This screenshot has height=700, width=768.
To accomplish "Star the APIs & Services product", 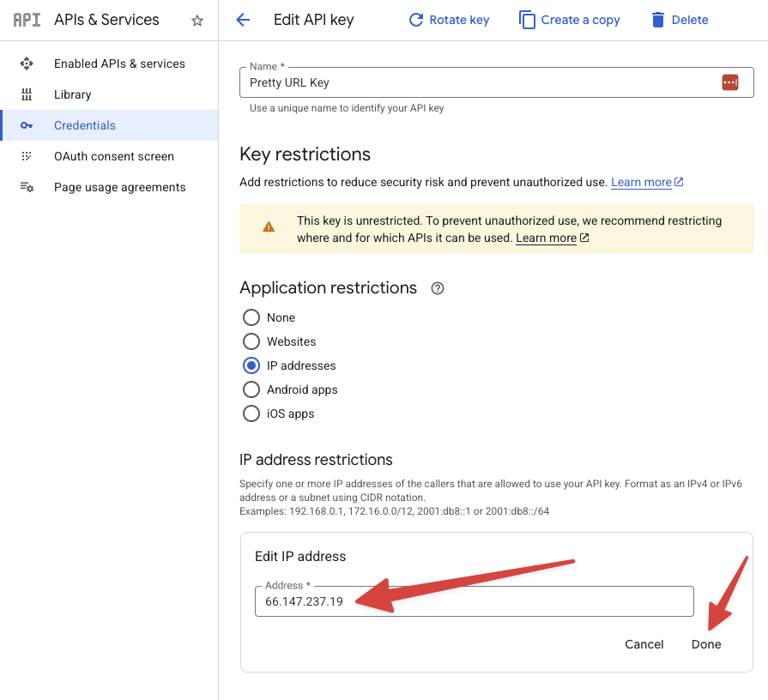I will [197, 21].
